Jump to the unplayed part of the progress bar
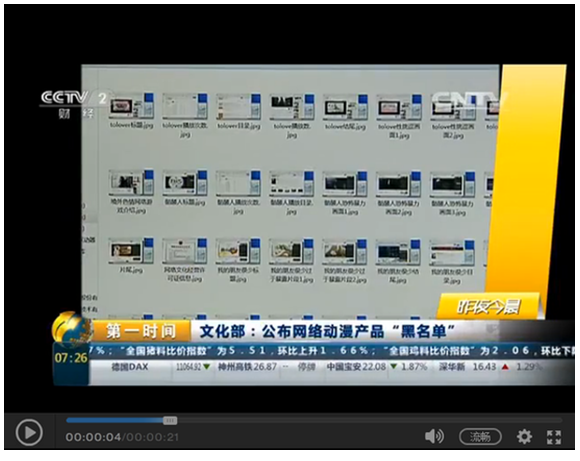 tap(370, 420)
